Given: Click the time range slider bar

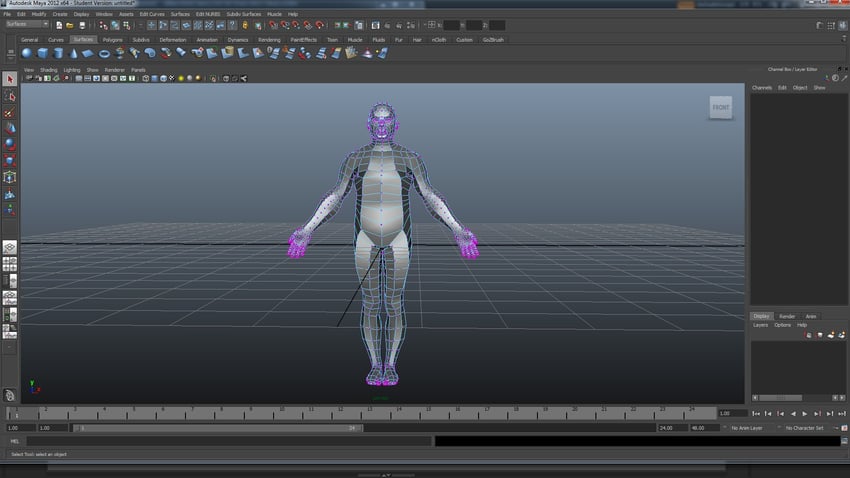Looking at the screenshot, I should tap(218, 428).
